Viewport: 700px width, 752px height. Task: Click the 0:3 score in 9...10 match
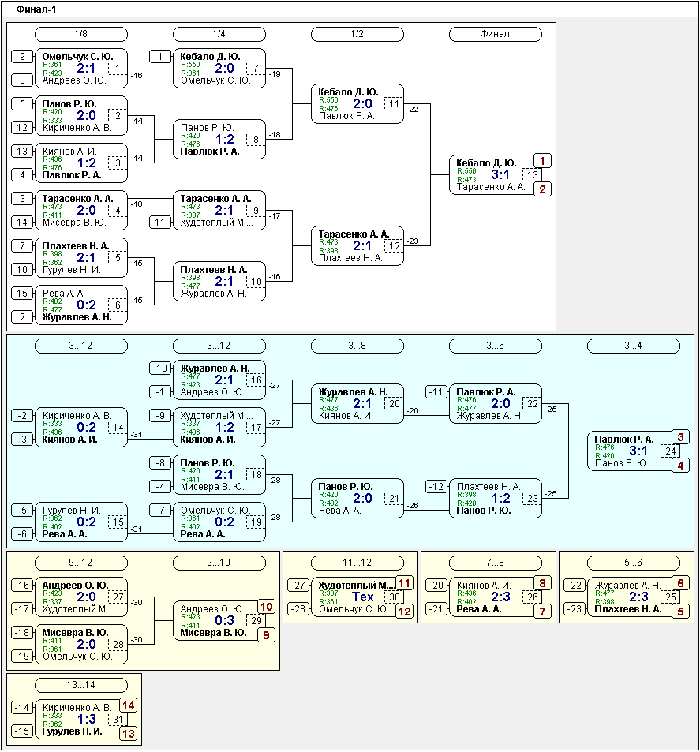point(225,620)
